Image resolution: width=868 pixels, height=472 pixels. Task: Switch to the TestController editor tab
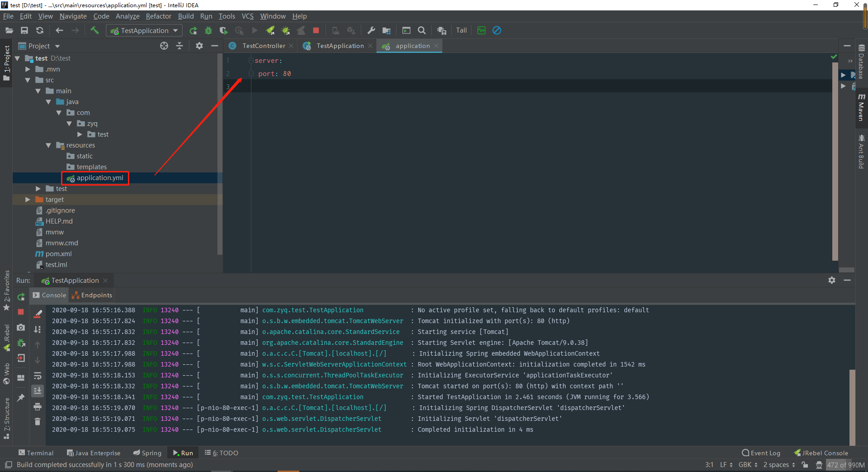pos(264,46)
